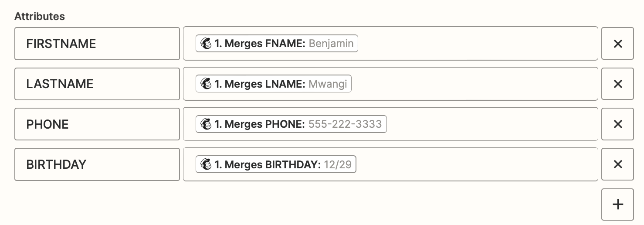Image resolution: width=644 pixels, height=225 pixels.
Task: Focus the PHONE attribute key field
Action: 97,124
